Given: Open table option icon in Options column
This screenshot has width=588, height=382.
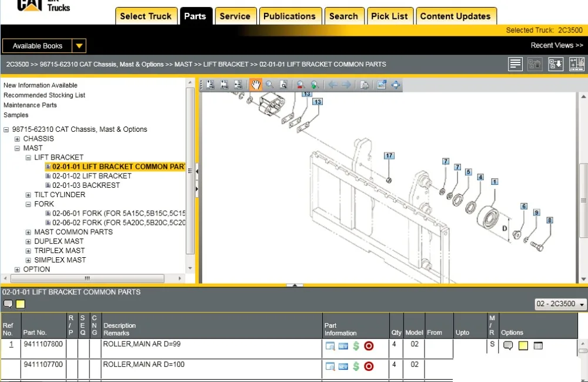Looking at the screenshot, I should 538,346.
